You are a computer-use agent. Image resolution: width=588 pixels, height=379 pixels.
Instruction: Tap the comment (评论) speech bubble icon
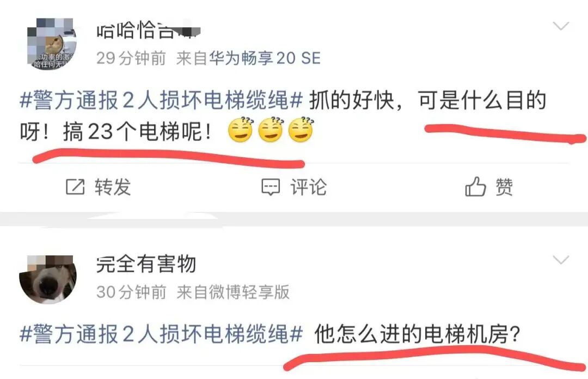tap(271, 187)
